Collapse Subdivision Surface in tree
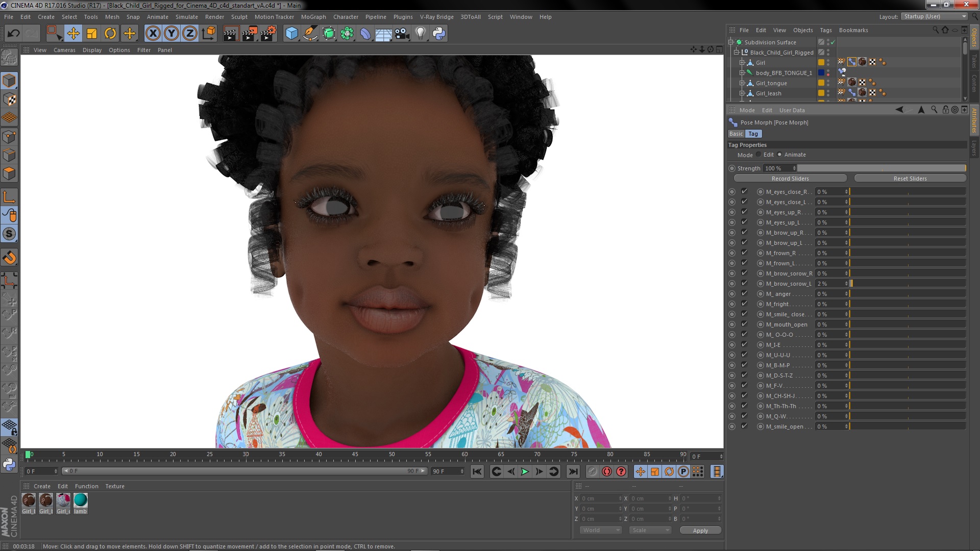 click(x=730, y=42)
